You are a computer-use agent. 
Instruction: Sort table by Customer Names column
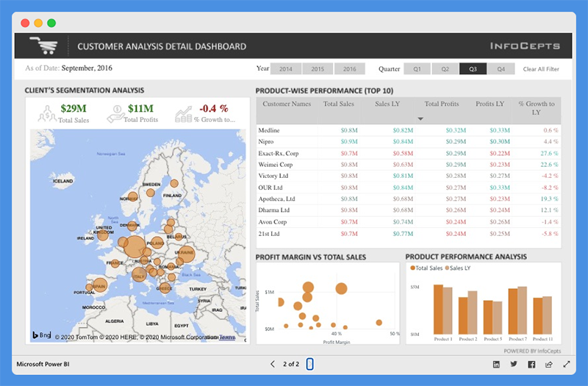point(287,104)
